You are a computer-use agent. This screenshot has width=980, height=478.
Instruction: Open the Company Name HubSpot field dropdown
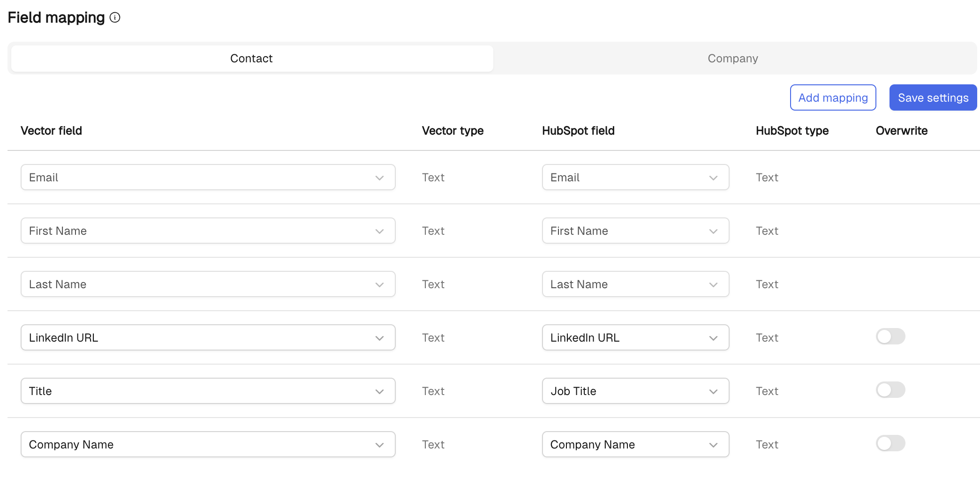pyautogui.click(x=635, y=445)
